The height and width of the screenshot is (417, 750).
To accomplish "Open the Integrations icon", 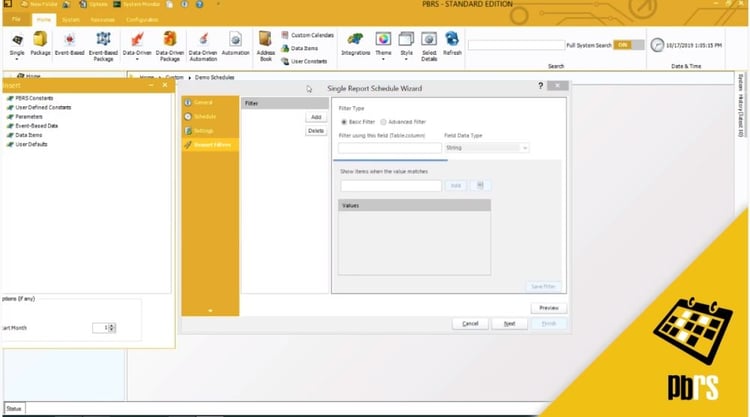I will pos(355,43).
